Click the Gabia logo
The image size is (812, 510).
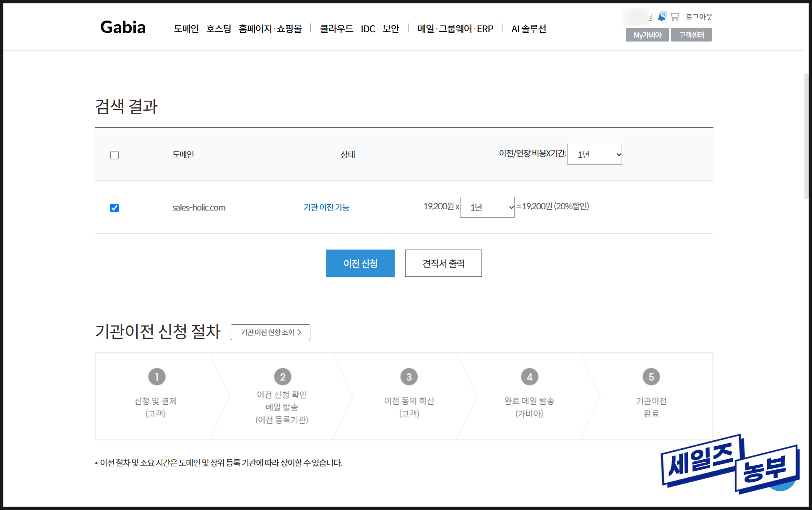pyautogui.click(x=123, y=27)
